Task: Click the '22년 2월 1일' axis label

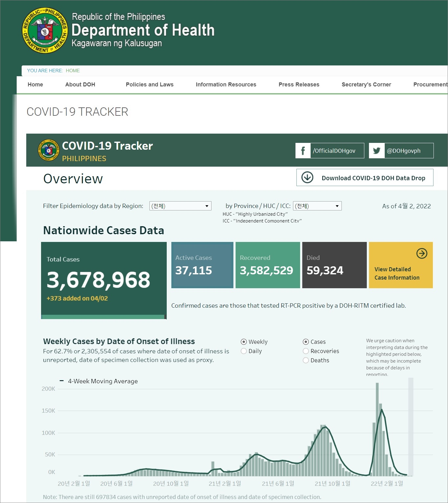Action: point(387,484)
